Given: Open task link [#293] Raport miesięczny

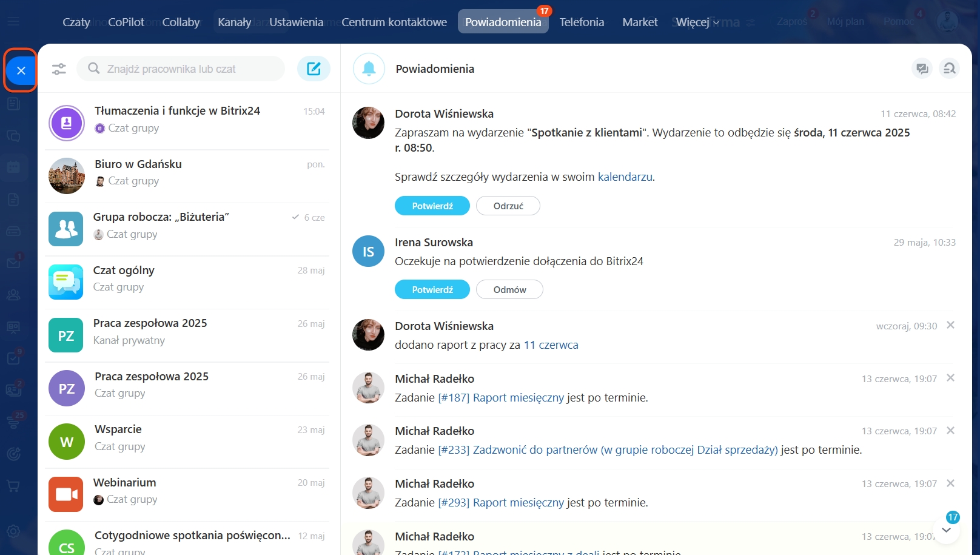Looking at the screenshot, I should coord(501,503).
